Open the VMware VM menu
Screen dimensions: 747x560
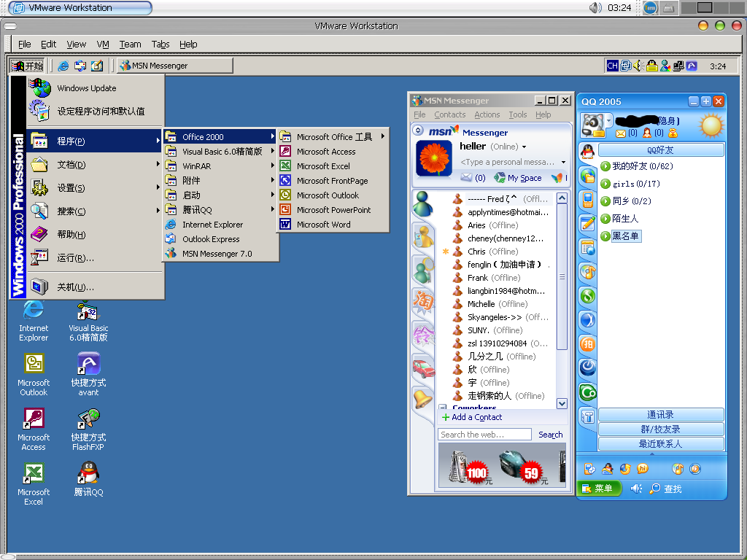coord(103,44)
